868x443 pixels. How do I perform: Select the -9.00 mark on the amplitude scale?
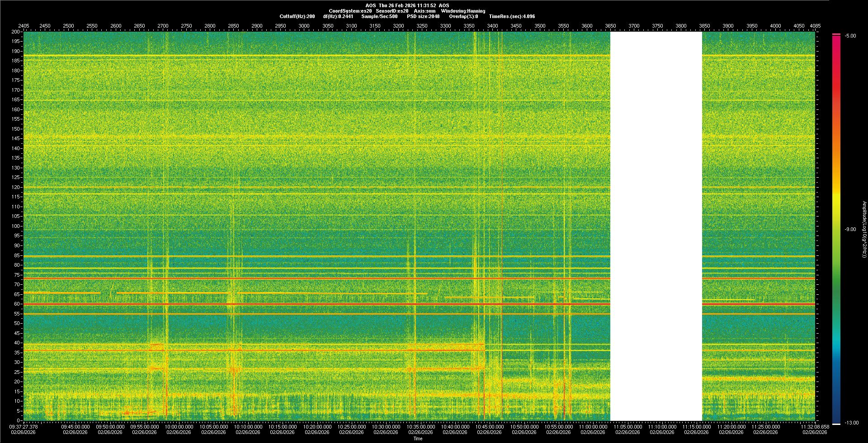(x=850, y=229)
